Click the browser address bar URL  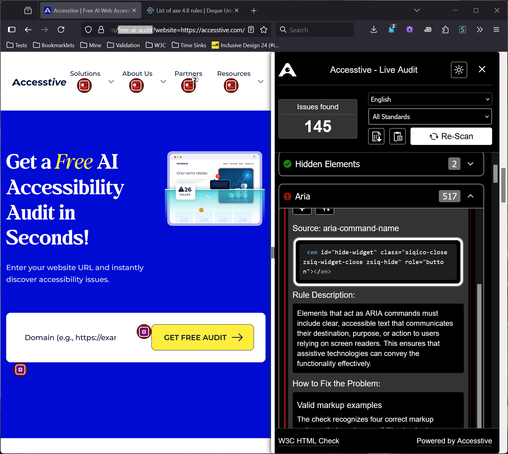click(x=177, y=30)
